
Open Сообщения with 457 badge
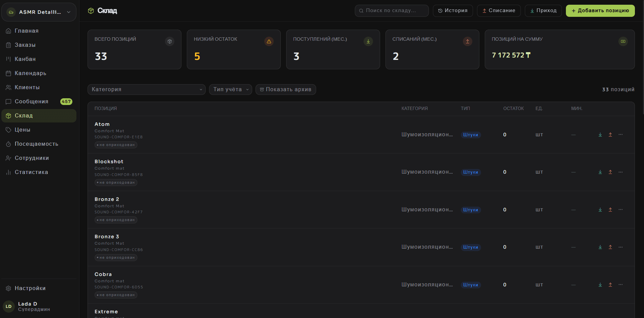pos(39,102)
